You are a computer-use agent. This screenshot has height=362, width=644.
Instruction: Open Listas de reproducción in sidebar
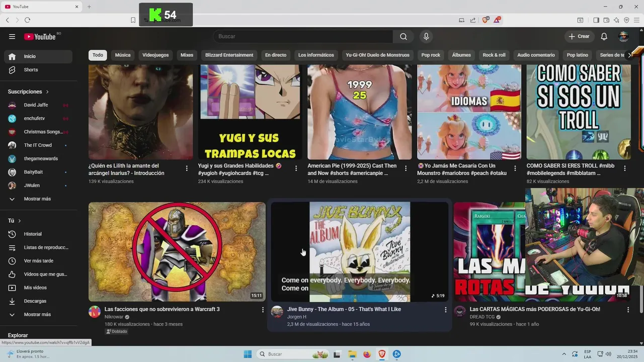[x=38, y=247]
